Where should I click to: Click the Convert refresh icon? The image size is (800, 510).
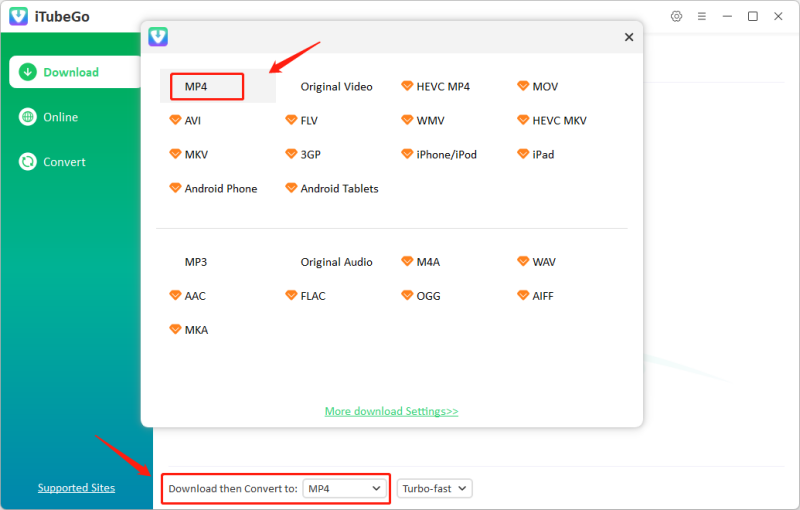click(28, 162)
